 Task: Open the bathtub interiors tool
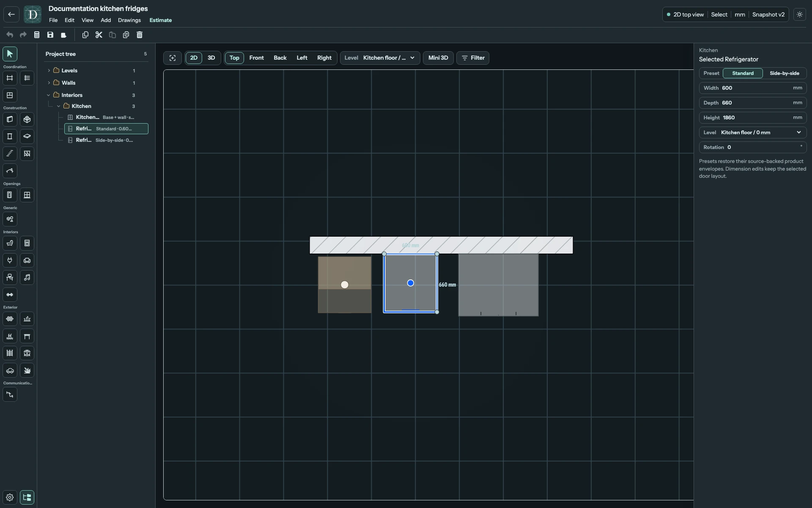click(10, 243)
